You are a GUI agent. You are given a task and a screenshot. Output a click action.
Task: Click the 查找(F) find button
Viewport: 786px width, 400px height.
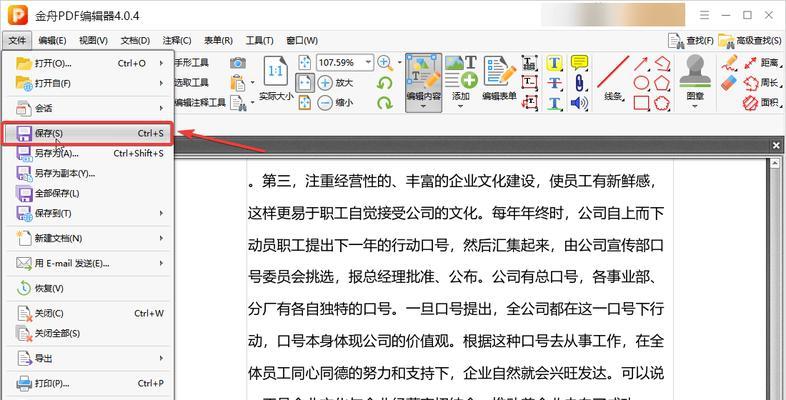pyautogui.click(x=691, y=41)
